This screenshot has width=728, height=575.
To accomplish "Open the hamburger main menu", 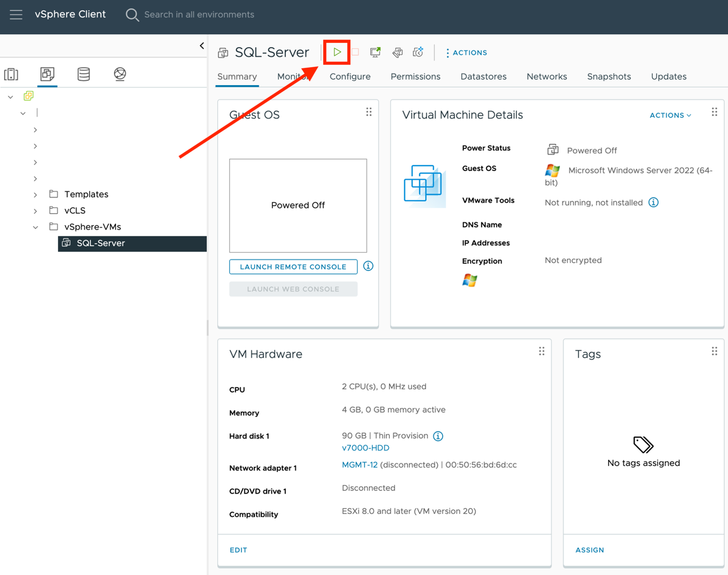I will pyautogui.click(x=16, y=15).
